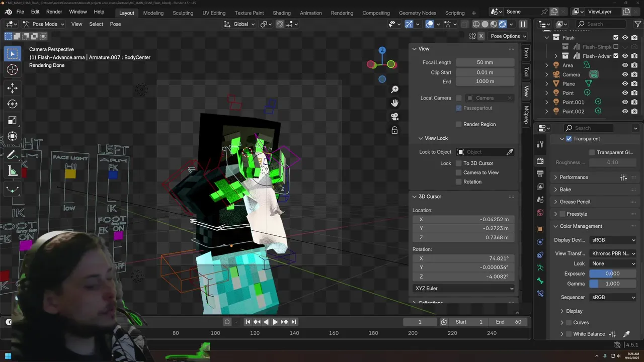Open the Look dropdown
This screenshot has width=644, height=362.
(613, 263)
